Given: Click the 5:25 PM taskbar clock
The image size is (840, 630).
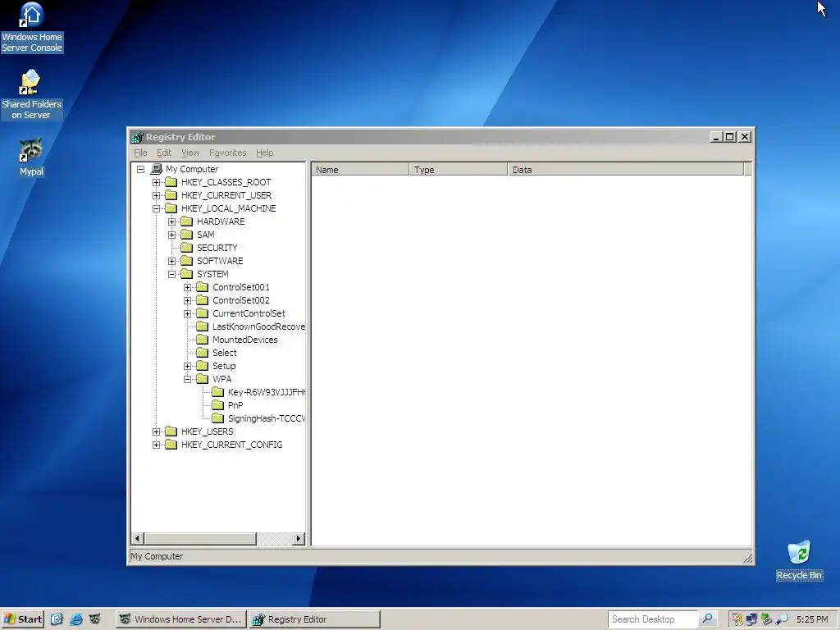Looking at the screenshot, I should [812, 619].
